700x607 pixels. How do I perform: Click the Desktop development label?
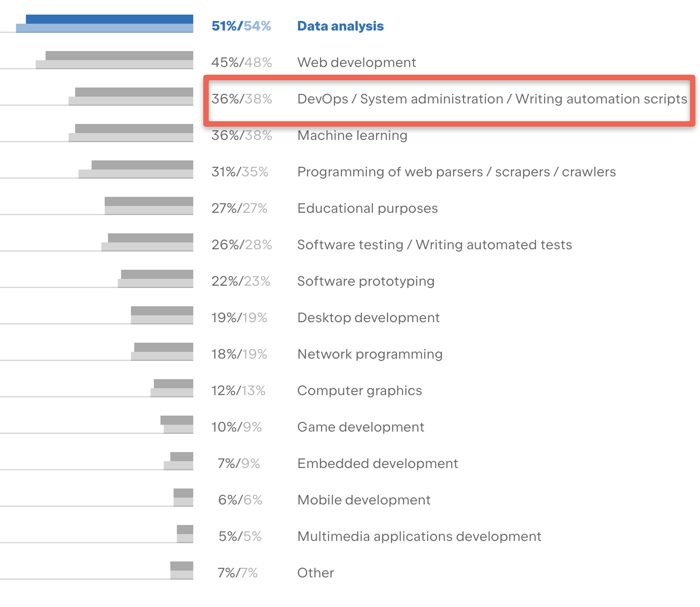(368, 318)
